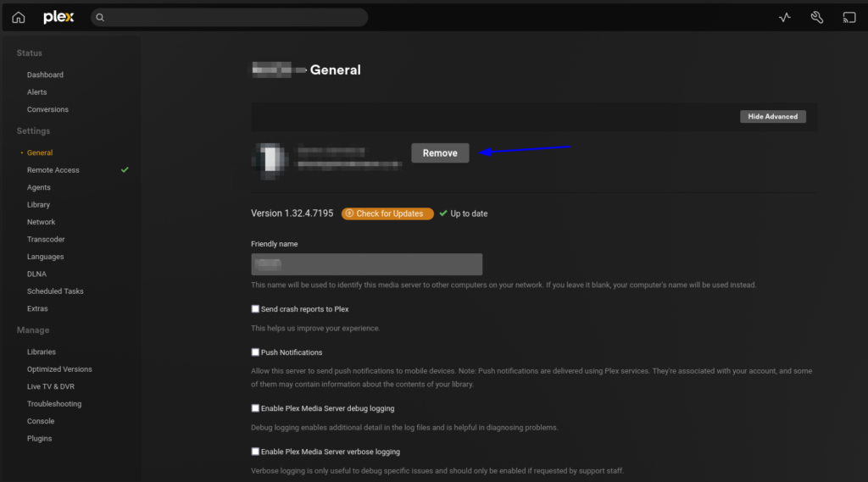Image resolution: width=868 pixels, height=482 pixels.
Task: Click the Remove button
Action: pyautogui.click(x=440, y=153)
